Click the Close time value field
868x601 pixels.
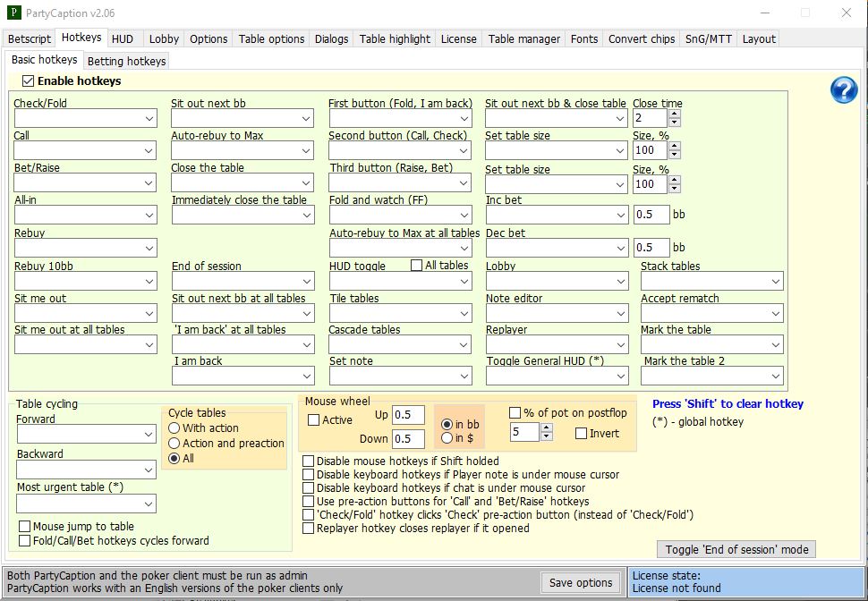pyautogui.click(x=651, y=118)
